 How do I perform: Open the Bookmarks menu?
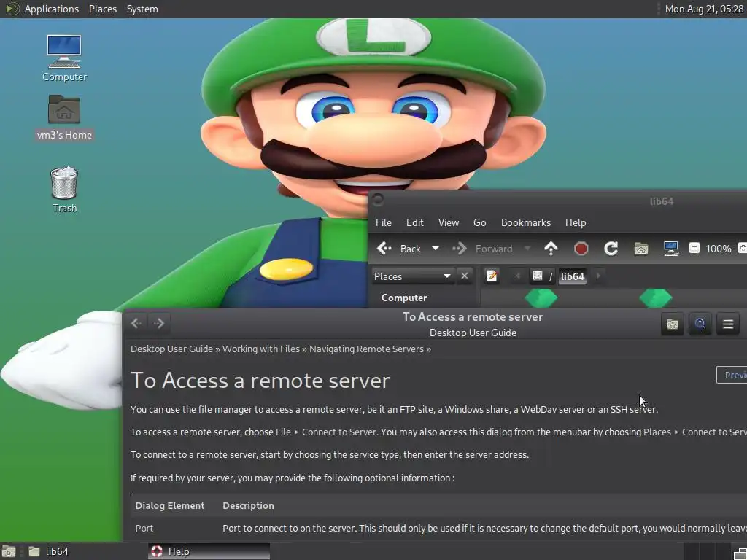pyautogui.click(x=525, y=222)
